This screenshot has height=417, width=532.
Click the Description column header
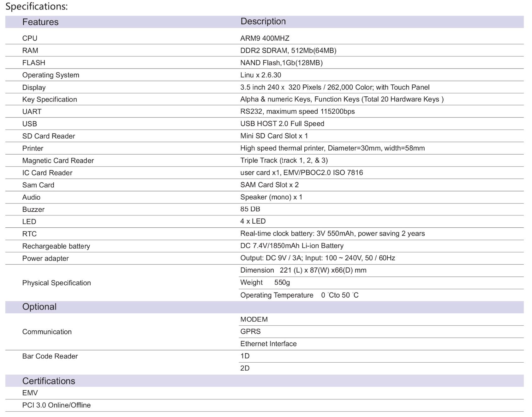[x=263, y=21]
